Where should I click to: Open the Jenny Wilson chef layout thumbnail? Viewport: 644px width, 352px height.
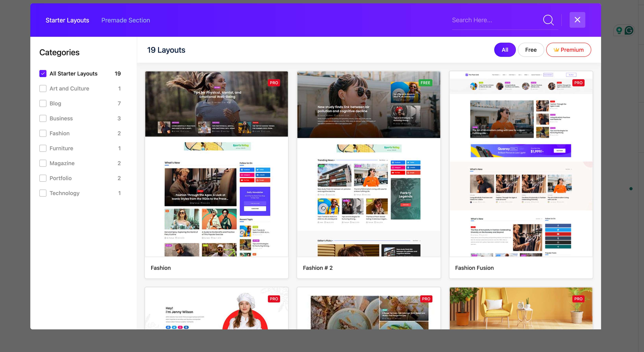click(x=217, y=309)
